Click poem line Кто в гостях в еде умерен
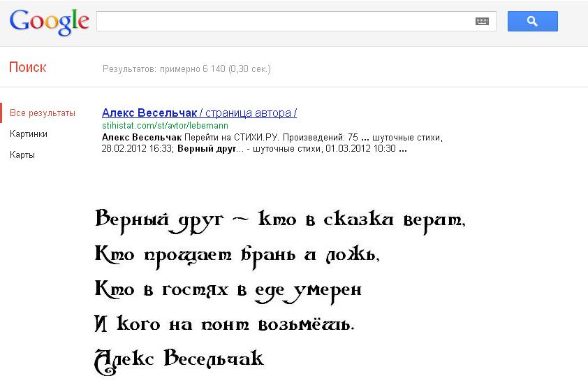Image resolution: width=588 pixels, height=390 pixels. tap(228, 289)
